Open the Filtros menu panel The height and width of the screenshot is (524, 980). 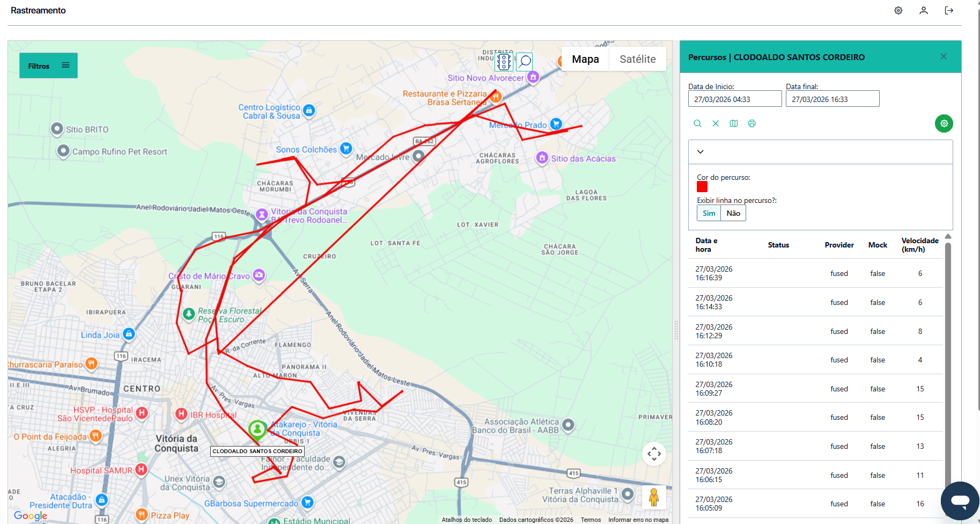[49, 65]
